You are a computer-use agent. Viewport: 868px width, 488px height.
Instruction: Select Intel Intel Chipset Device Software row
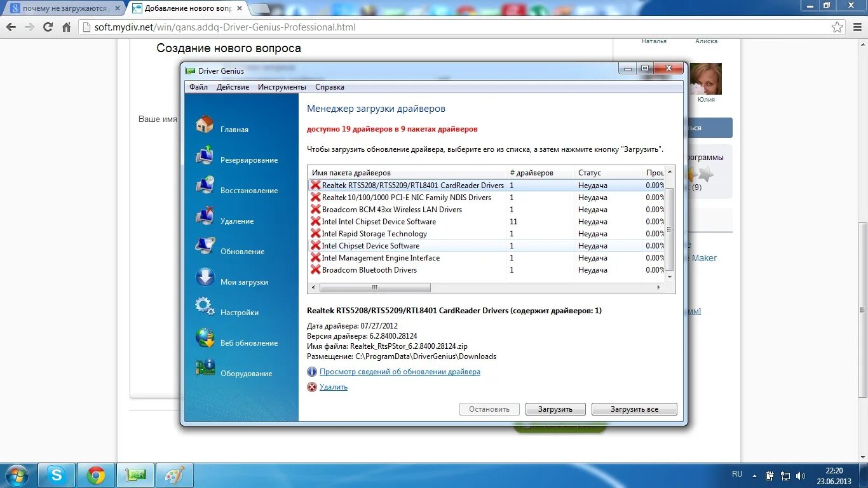click(x=486, y=221)
